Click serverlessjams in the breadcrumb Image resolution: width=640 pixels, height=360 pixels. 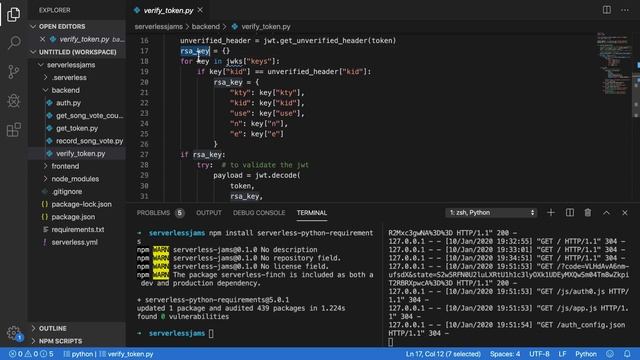(x=158, y=27)
